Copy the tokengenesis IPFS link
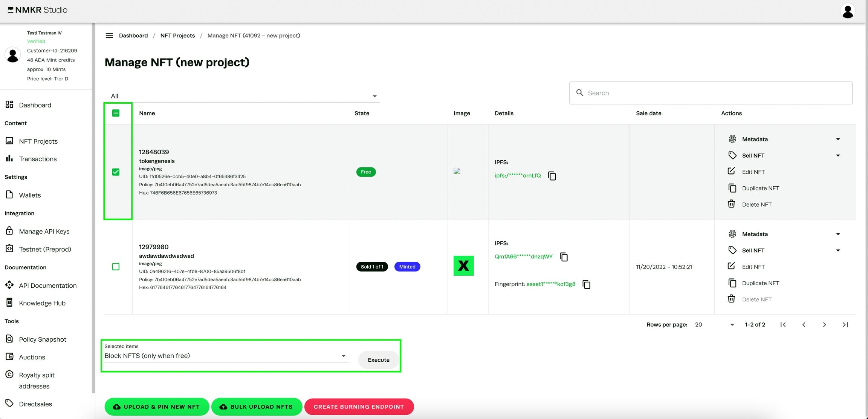868x419 pixels. [x=552, y=176]
